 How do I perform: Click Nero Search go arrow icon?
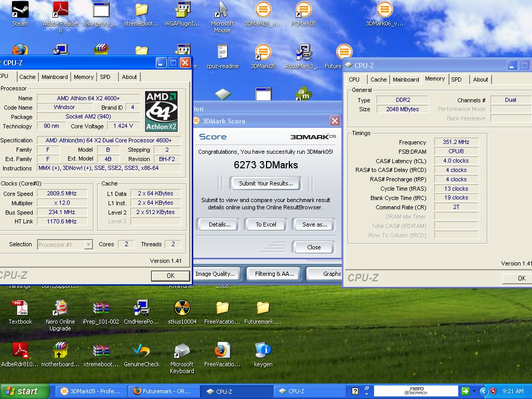point(465,391)
